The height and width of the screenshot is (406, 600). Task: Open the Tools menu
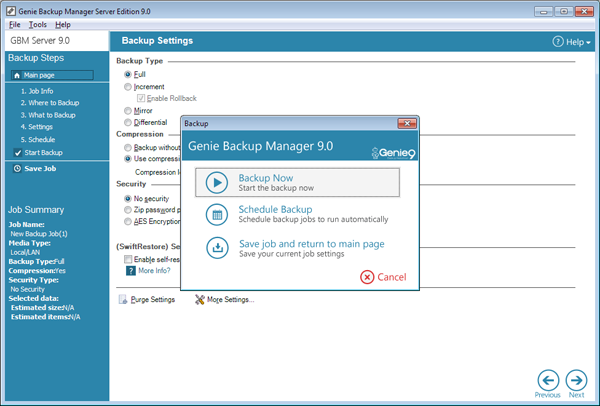click(38, 24)
